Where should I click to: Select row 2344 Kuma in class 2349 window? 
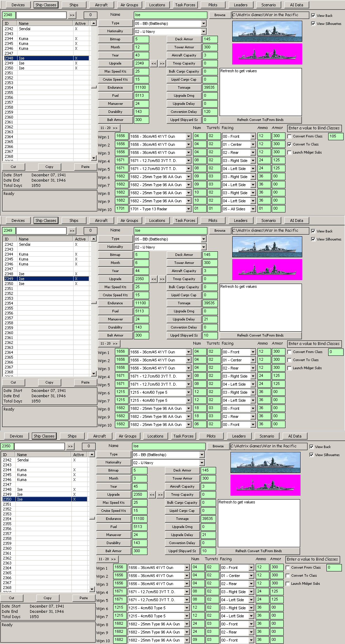coord(46,254)
